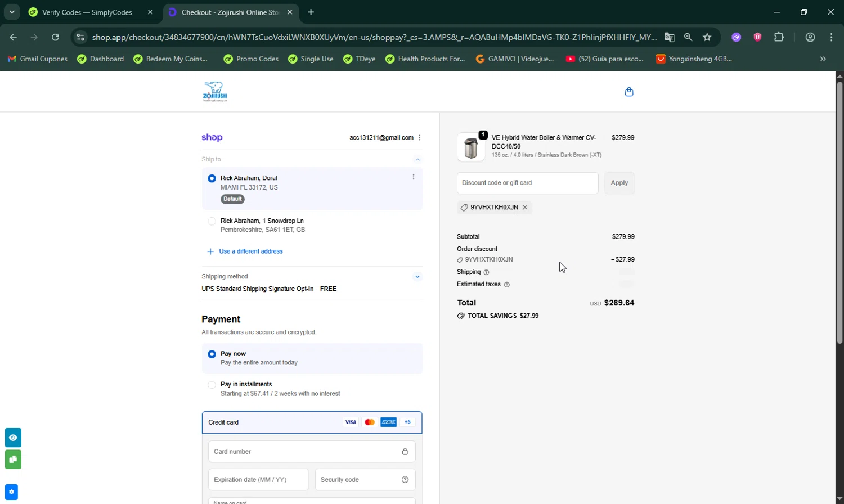Select the Rick Abraham, Doral address radio
The image size is (844, 504).
click(x=212, y=178)
